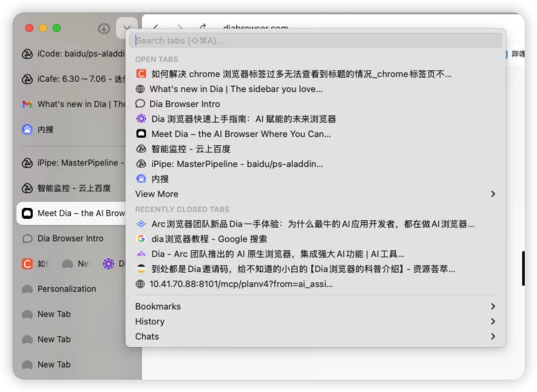537x392 pixels.
Task: Click chevron arrow beside History
Action: tap(493, 322)
